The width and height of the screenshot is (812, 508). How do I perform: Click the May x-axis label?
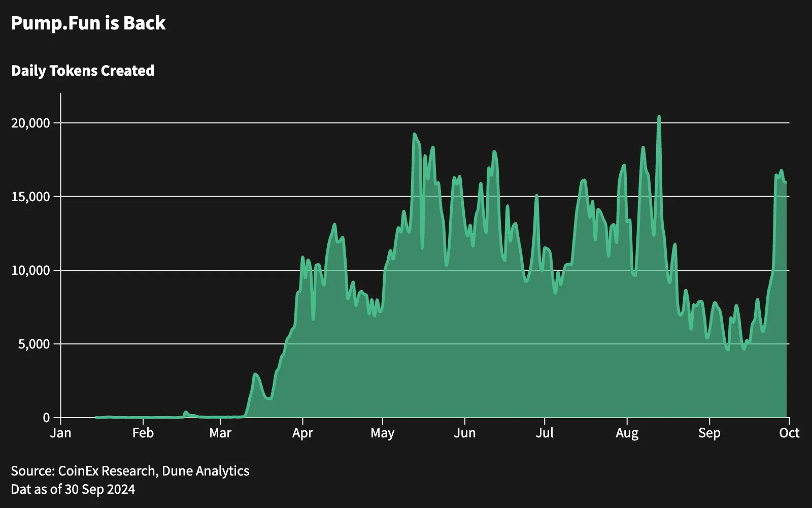[382, 433]
